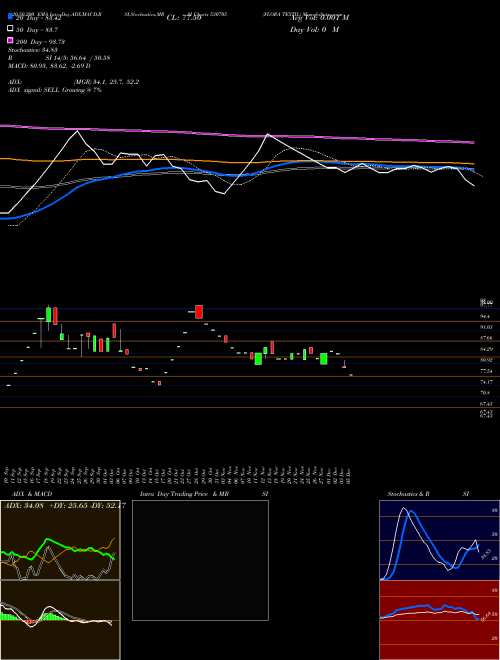Image resolution: width=500 pixels, height=660 pixels.
Task: Click the 80.92 price axis label
Action: (486, 360)
